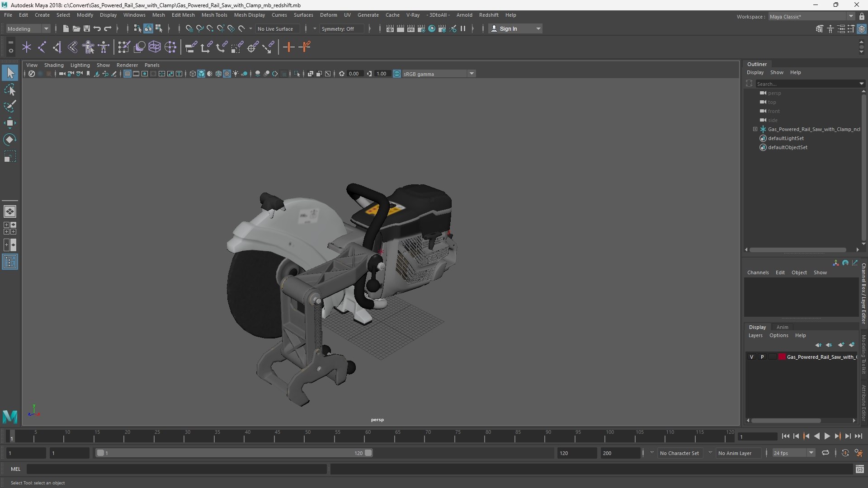The height and width of the screenshot is (488, 868).
Task: Switch to four-view layout icon
Action: point(10,228)
